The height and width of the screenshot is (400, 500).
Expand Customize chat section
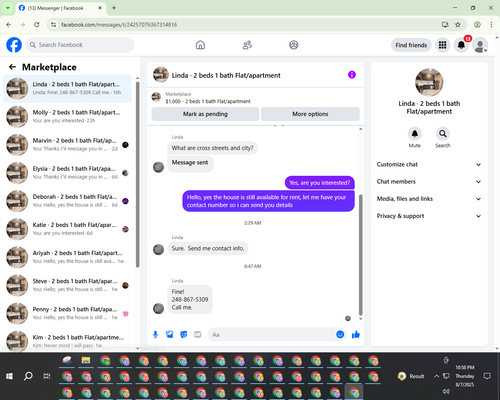[429, 164]
